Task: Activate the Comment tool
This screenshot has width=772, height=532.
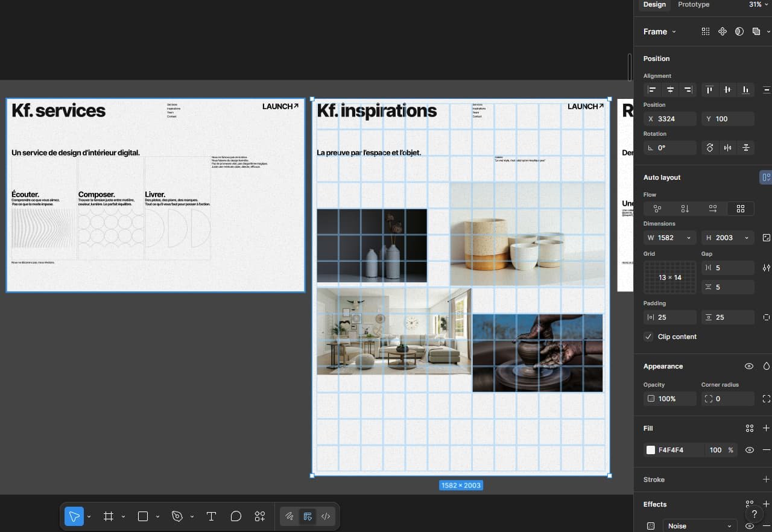Action: 236,516
